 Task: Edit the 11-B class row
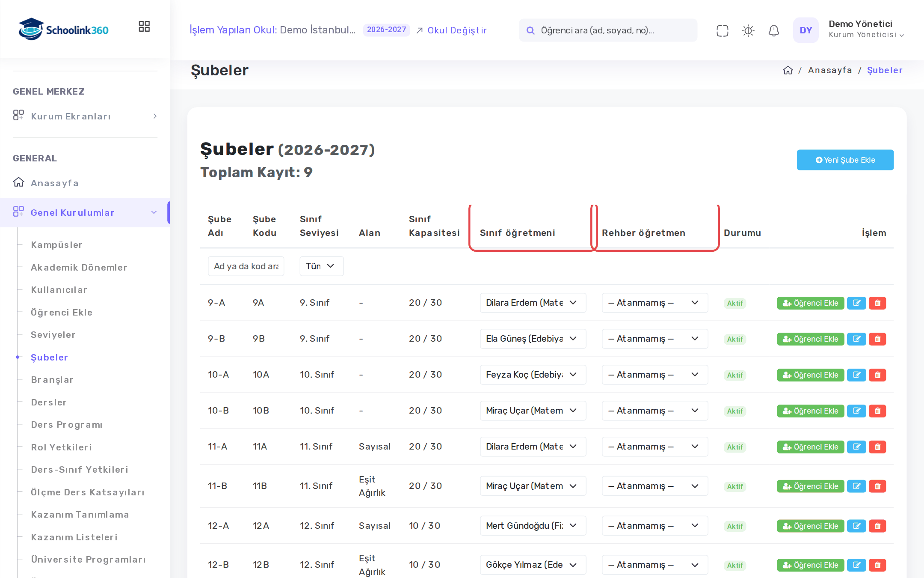pyautogui.click(x=856, y=486)
